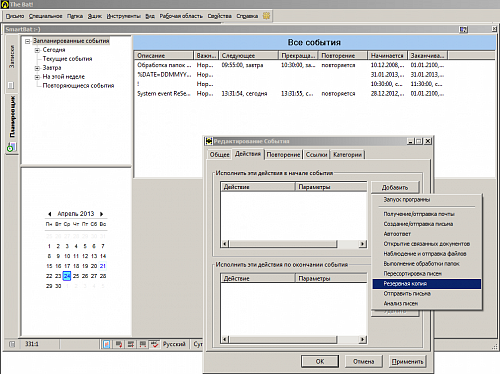Click the blue highlighted status bar icon
Image resolution: width=500 pixels, height=374 pixels.
pyautogui.click(x=107, y=344)
